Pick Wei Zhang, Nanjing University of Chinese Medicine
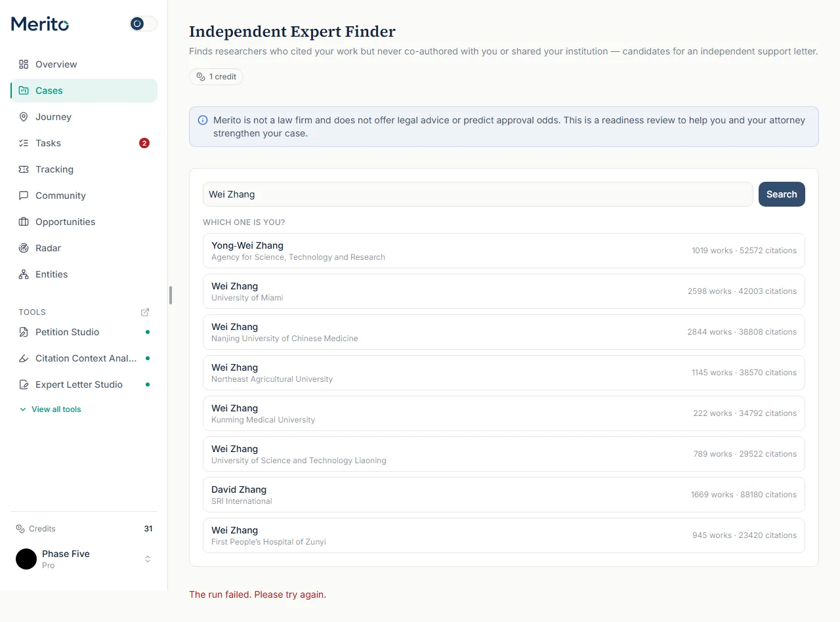The width and height of the screenshot is (840, 622). [504, 332]
